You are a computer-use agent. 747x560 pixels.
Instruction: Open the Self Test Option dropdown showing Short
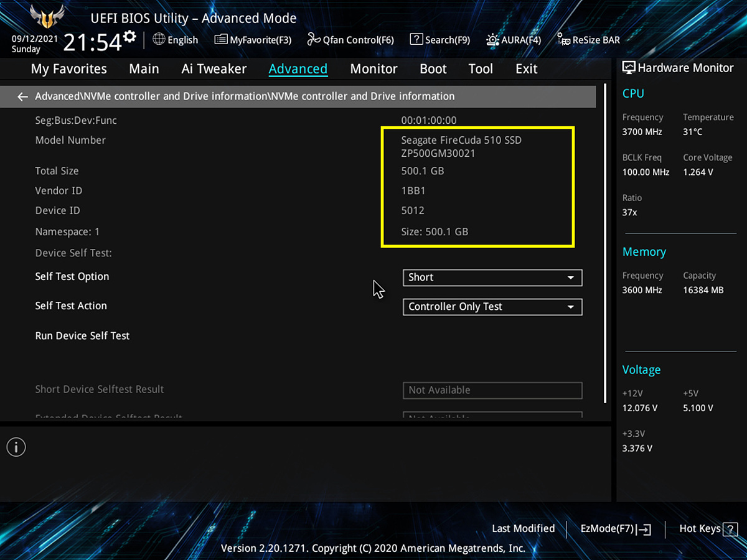tap(492, 278)
